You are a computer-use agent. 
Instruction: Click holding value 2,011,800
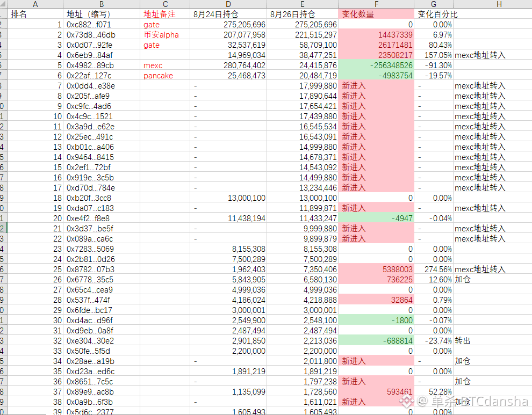(x=303, y=361)
